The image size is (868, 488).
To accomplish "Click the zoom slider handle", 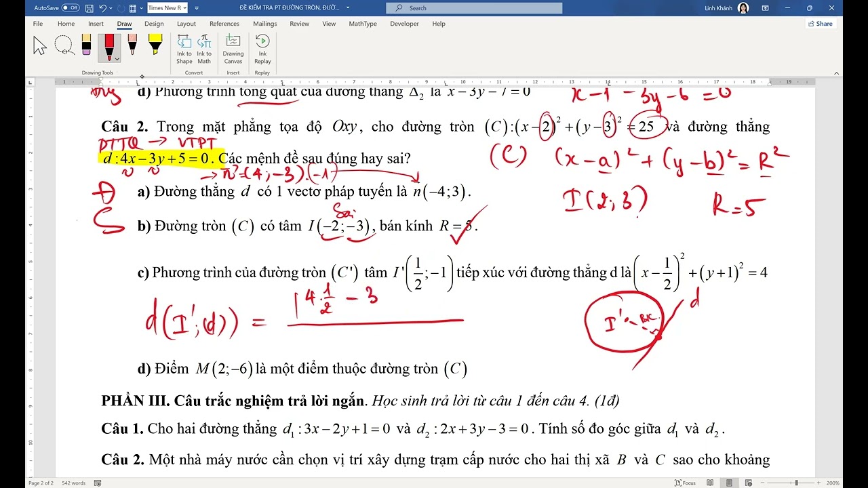I will 797,483.
